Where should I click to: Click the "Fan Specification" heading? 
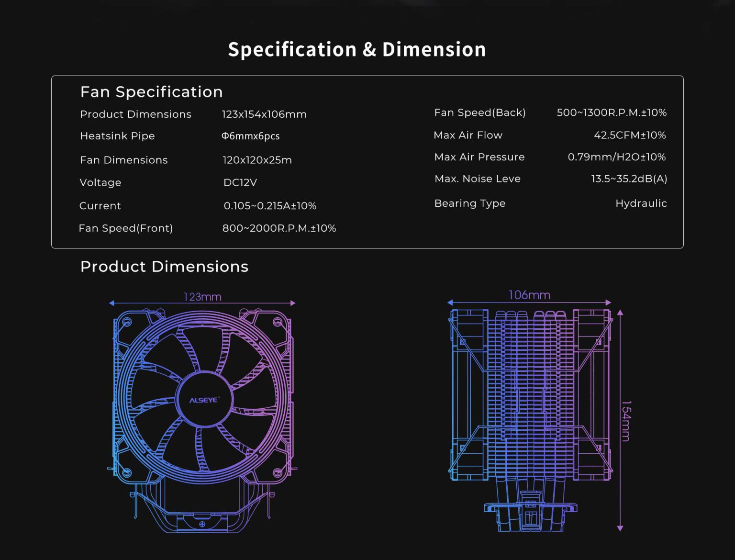coord(151,91)
